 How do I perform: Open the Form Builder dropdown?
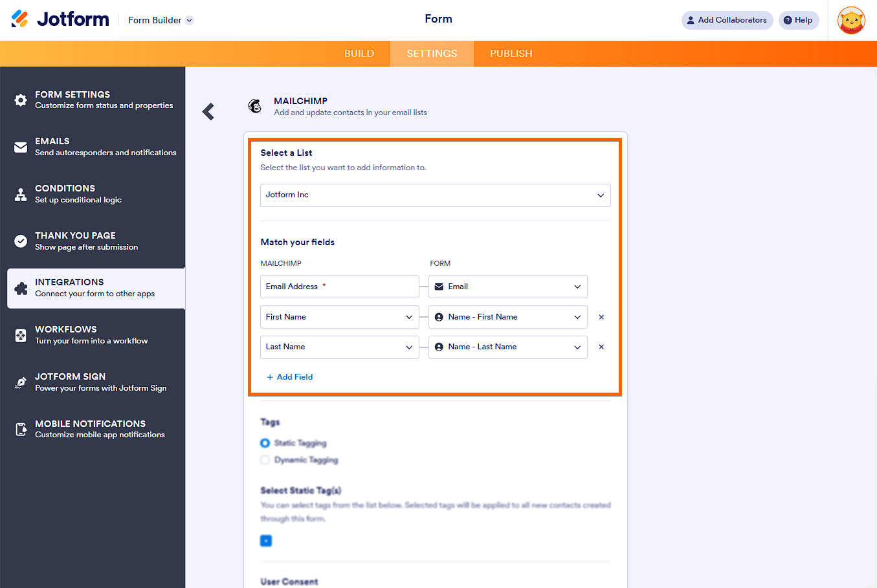tap(161, 20)
